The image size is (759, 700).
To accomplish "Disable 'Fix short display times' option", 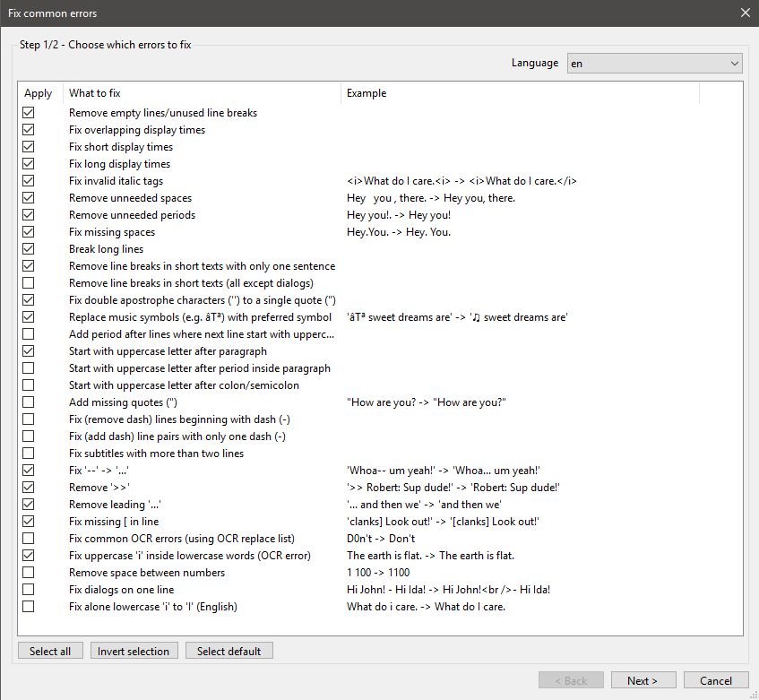I will [29, 147].
